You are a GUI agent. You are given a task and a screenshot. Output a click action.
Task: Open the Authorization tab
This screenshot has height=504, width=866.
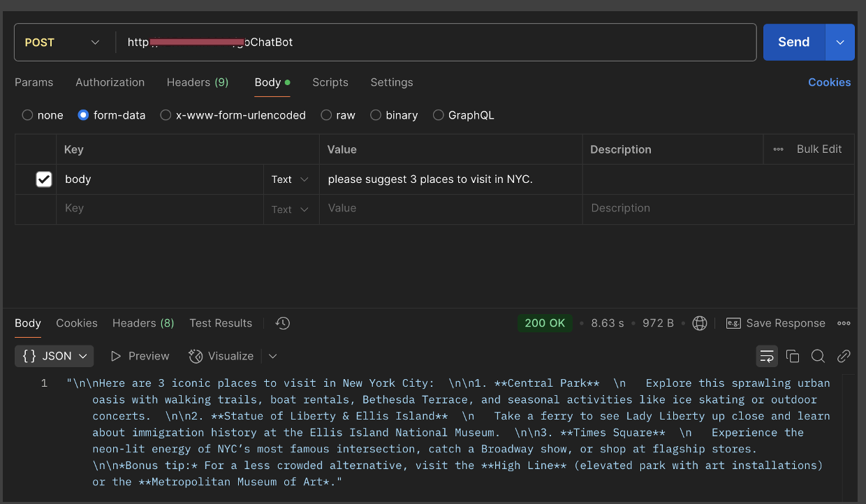point(110,82)
